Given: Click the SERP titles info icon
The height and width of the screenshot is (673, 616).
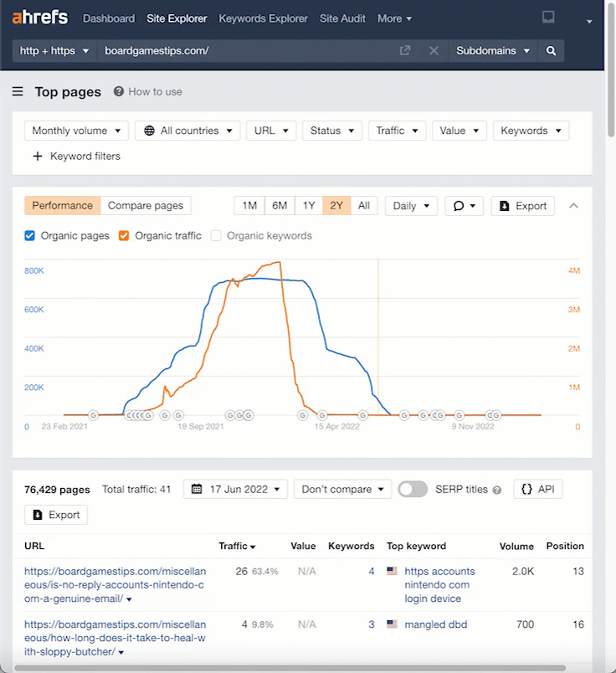Looking at the screenshot, I should coord(497,491).
